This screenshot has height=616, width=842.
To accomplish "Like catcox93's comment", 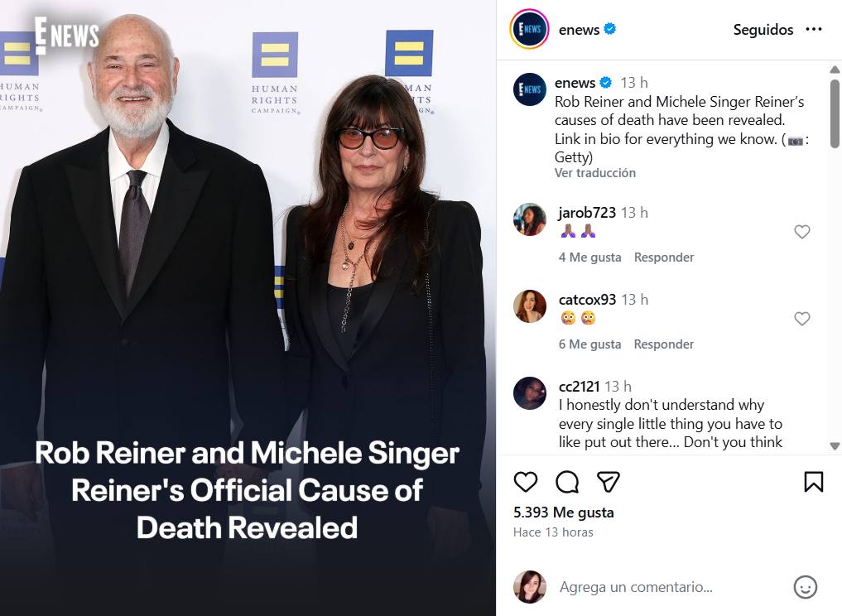I will tap(801, 319).
